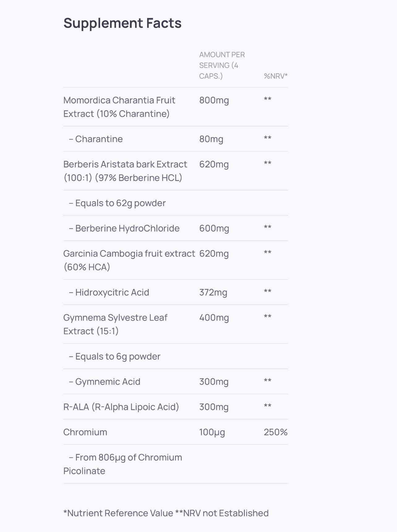
Task: Click the Supplement Facts heading
Action: coord(122,23)
